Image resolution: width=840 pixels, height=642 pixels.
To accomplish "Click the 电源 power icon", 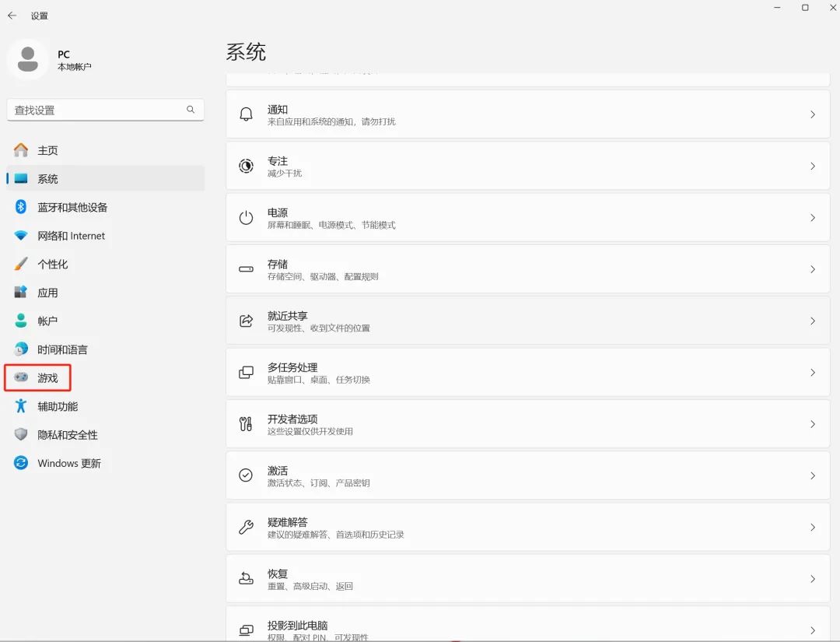I will click(246, 218).
